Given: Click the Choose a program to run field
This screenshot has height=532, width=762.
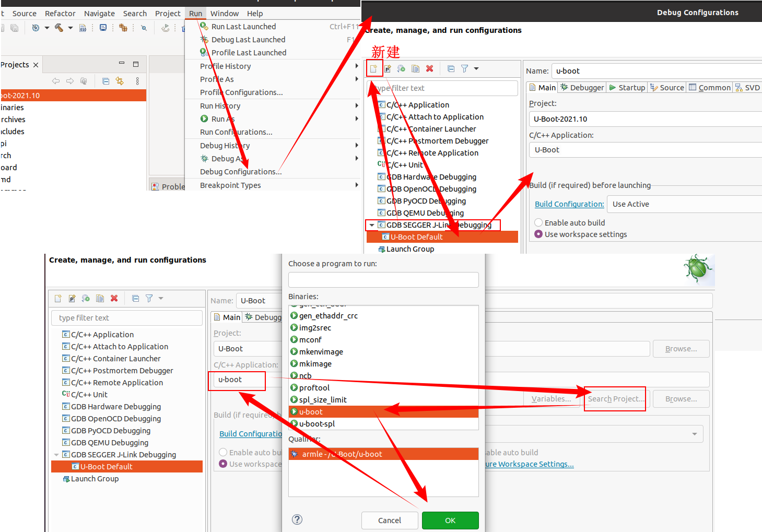Looking at the screenshot, I should (x=383, y=280).
